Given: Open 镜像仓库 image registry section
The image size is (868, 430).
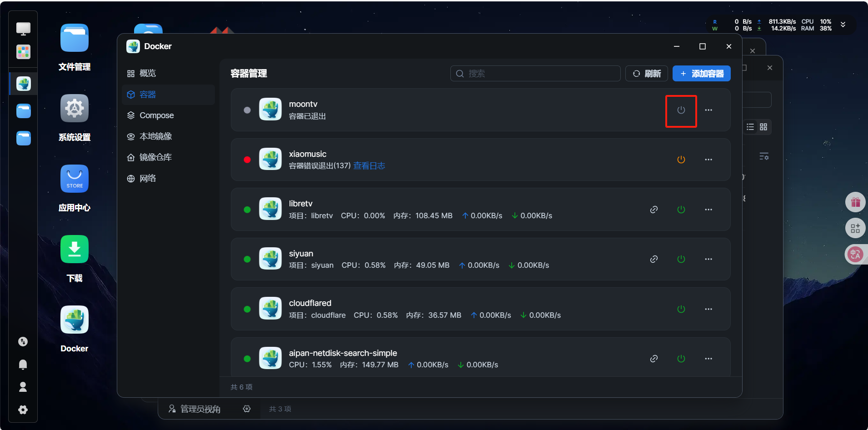Looking at the screenshot, I should pyautogui.click(x=168, y=157).
